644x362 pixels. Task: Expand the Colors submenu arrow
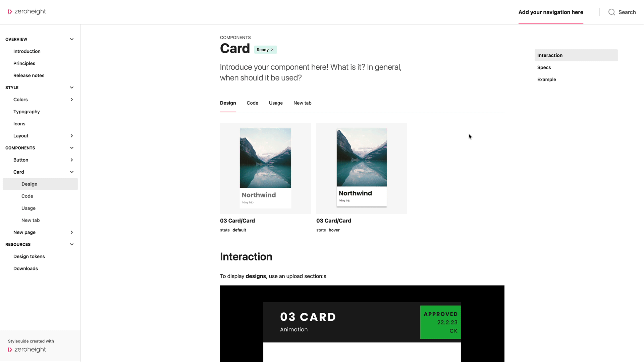point(72,100)
